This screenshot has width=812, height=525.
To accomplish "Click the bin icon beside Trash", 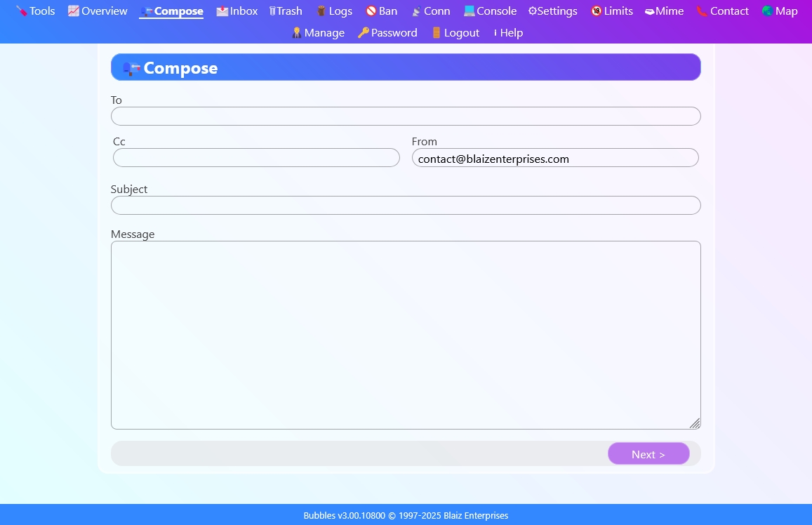I will [x=272, y=11].
